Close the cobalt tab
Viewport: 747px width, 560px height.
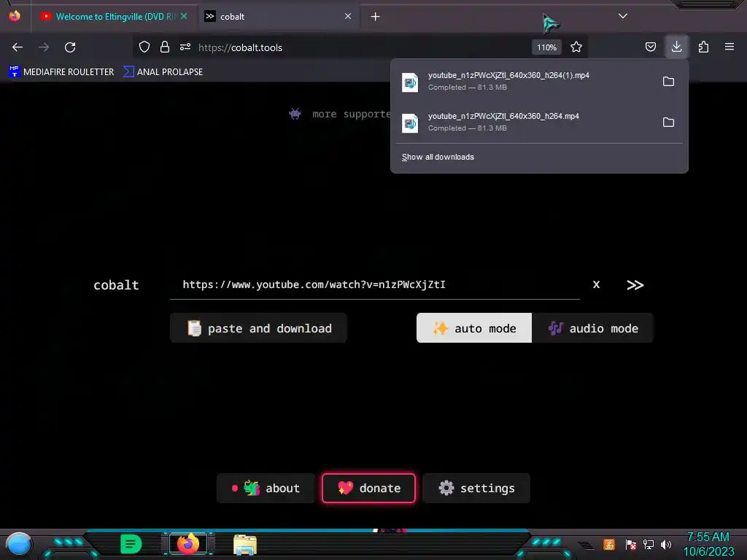[348, 16]
